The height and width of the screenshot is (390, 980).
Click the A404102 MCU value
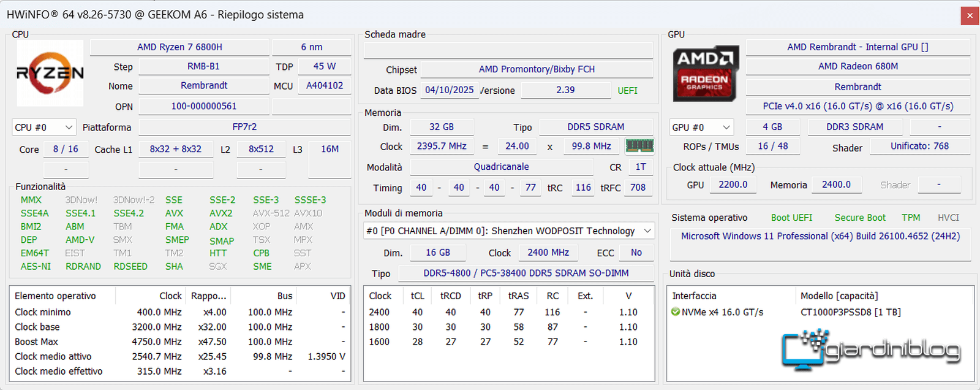tap(325, 86)
